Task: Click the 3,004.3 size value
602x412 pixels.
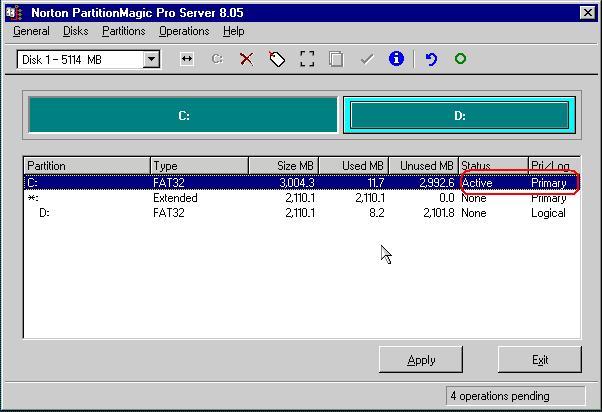Action: pos(297,183)
